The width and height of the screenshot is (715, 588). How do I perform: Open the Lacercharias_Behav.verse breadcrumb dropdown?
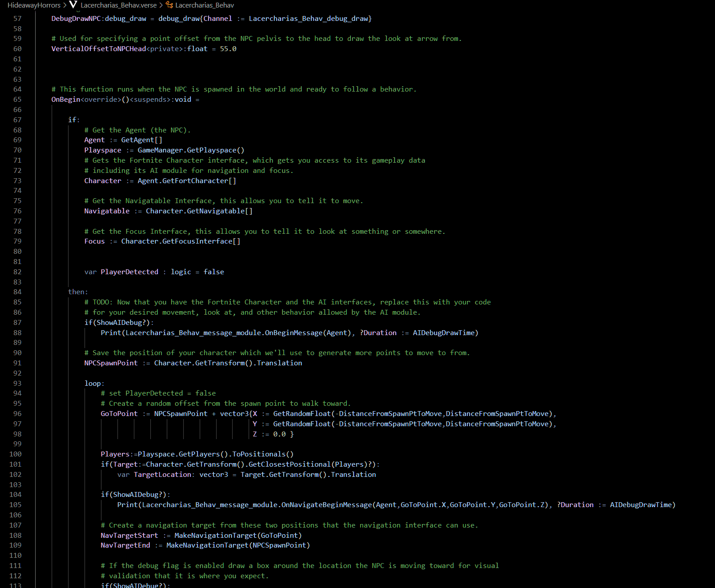pyautogui.click(x=118, y=5)
